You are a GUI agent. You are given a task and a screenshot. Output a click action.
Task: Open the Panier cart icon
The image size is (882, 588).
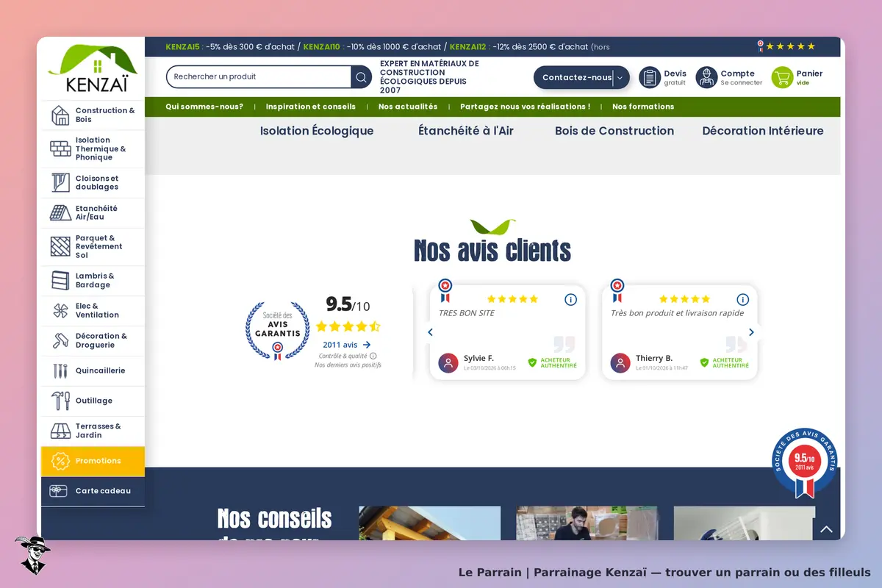pos(782,77)
